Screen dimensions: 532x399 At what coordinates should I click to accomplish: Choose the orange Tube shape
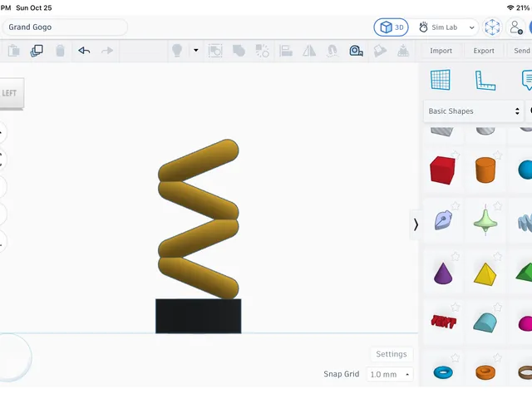pos(485,372)
